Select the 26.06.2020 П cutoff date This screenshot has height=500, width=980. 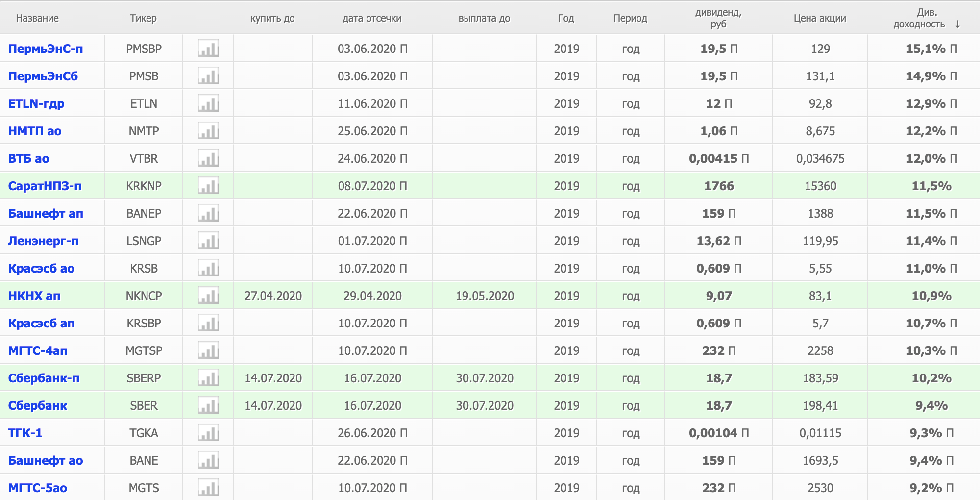(x=372, y=433)
